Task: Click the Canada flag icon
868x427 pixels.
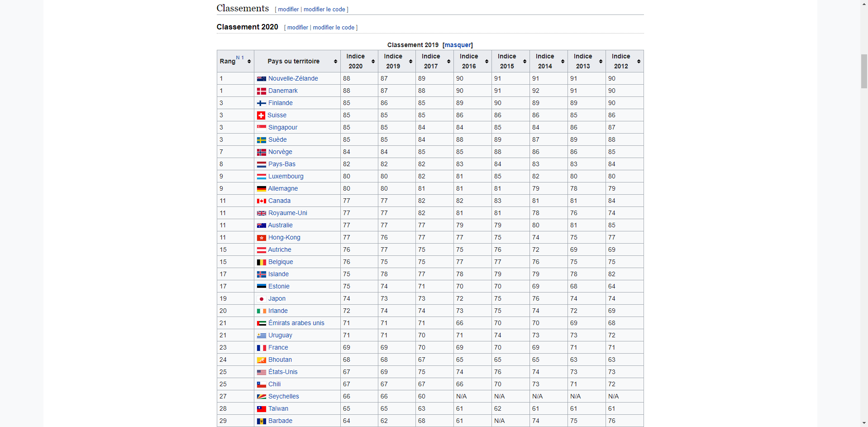Action: [x=261, y=201]
